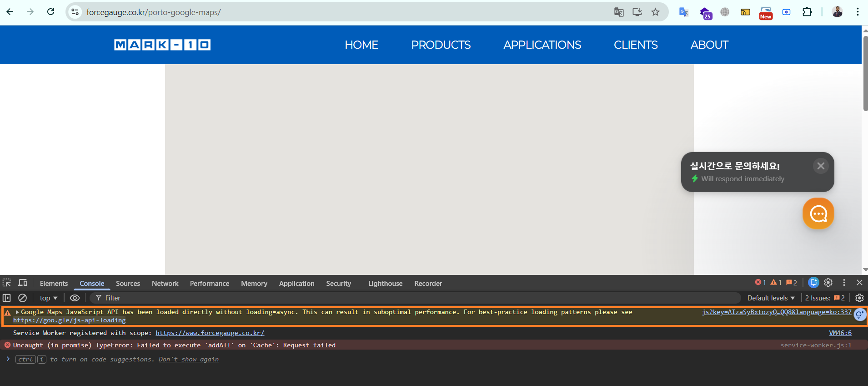Open the Default levels dropdown
Screen dimensions: 868x386
pos(771,298)
